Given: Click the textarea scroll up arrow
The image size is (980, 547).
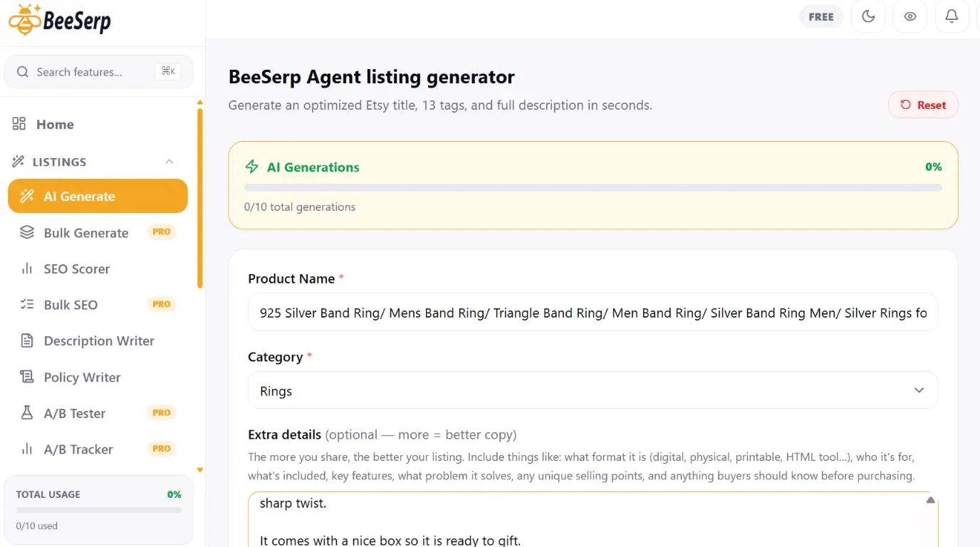Looking at the screenshot, I should tap(930, 500).
